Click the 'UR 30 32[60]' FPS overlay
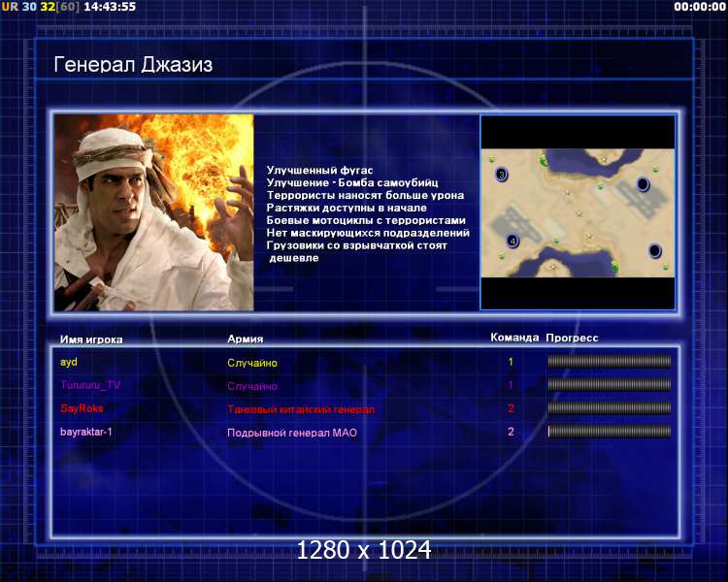 click(41, 7)
